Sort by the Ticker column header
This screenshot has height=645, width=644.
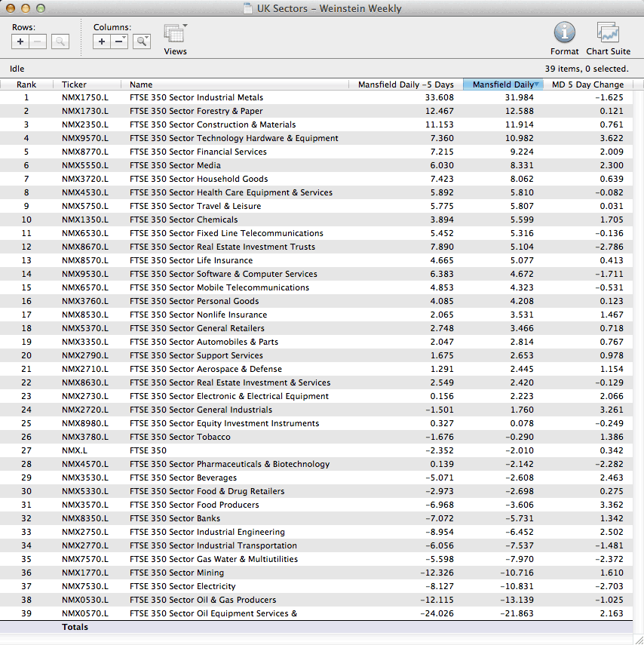coord(74,84)
